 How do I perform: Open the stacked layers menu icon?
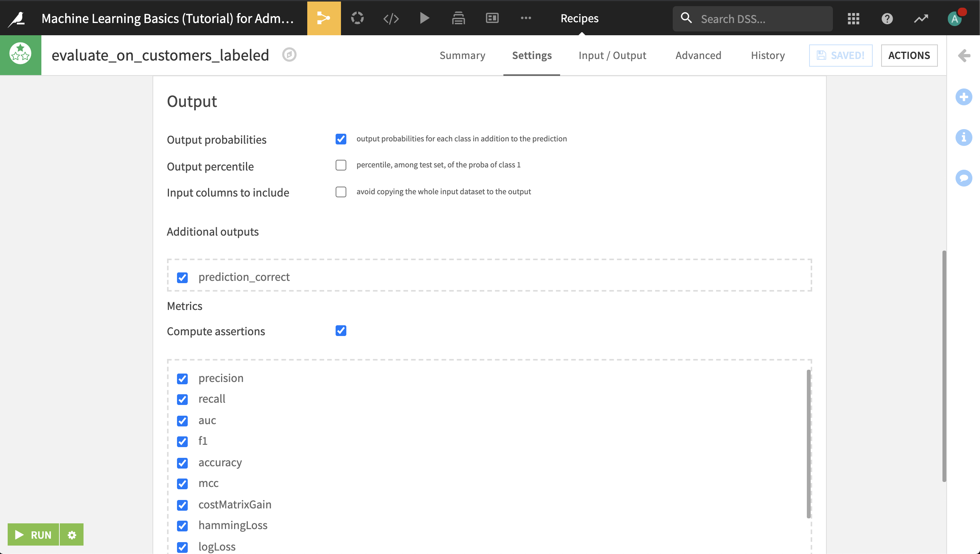point(458,18)
